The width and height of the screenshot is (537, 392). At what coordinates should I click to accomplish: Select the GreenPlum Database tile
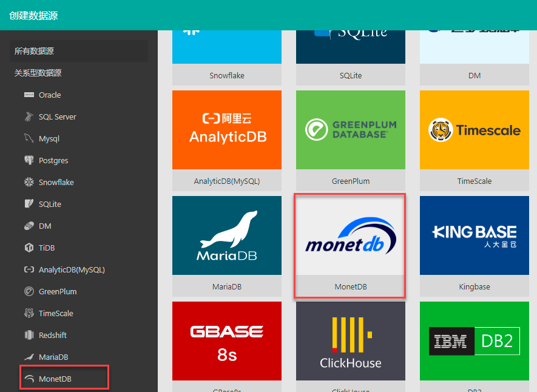pyautogui.click(x=350, y=130)
